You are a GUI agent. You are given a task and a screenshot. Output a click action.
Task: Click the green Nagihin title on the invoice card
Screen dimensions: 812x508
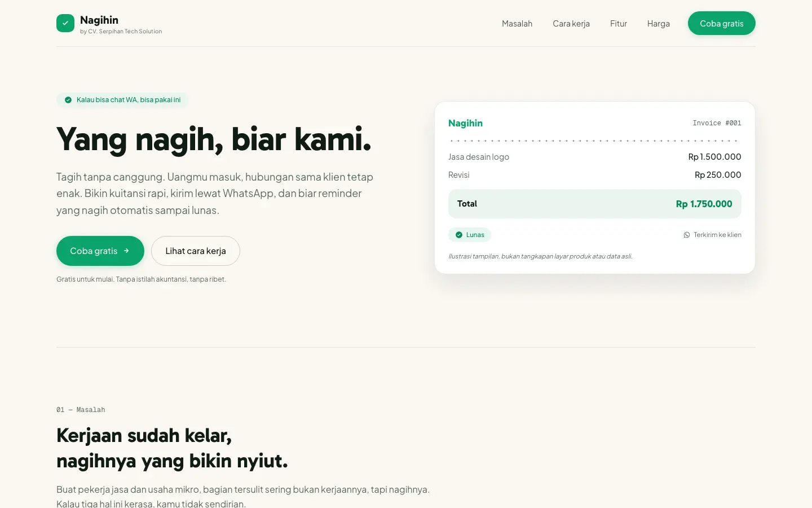[x=465, y=123]
